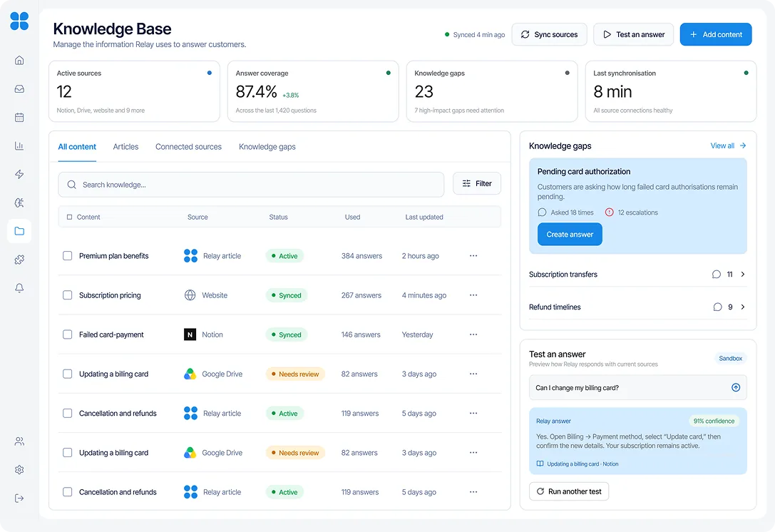Toggle the select-all checkbox in Content header
Viewport: 775px width, 532px height.
(69, 217)
